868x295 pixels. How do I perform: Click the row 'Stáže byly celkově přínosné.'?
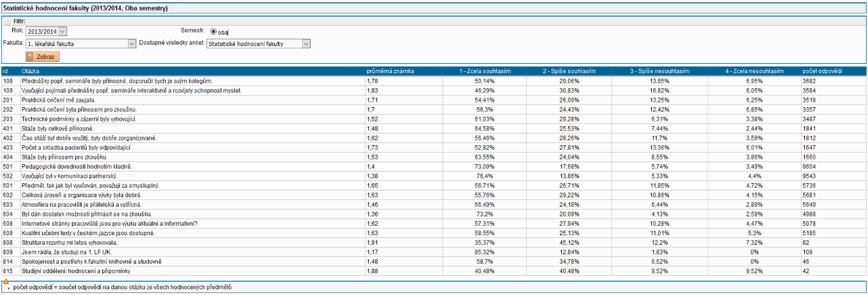pyautogui.click(x=58, y=128)
